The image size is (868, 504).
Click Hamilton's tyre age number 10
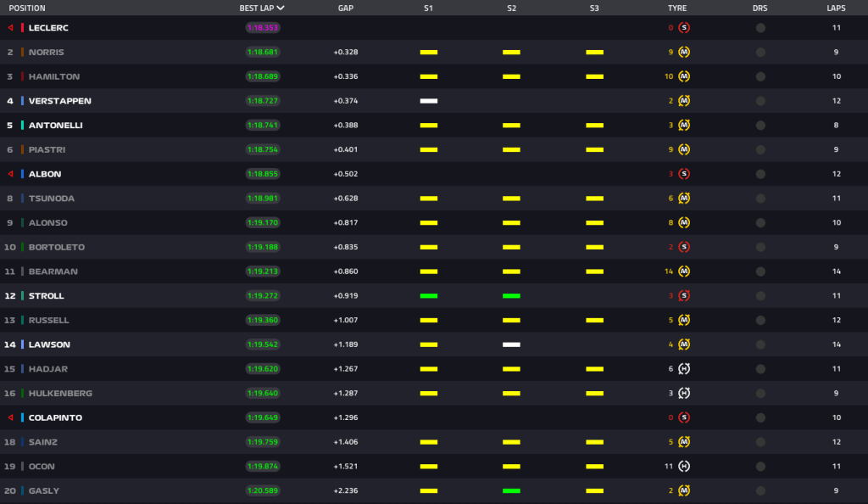pyautogui.click(x=669, y=76)
